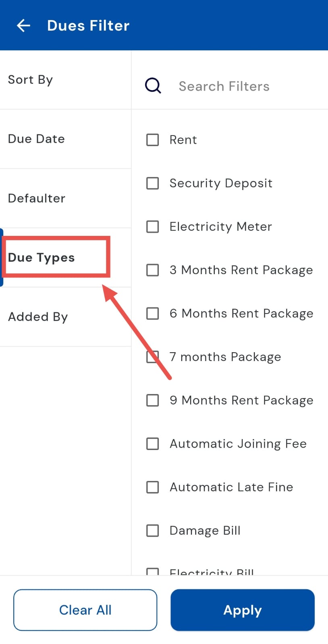Open the Sort By filter tab
Screen dimensions: 328x644
tap(31, 80)
